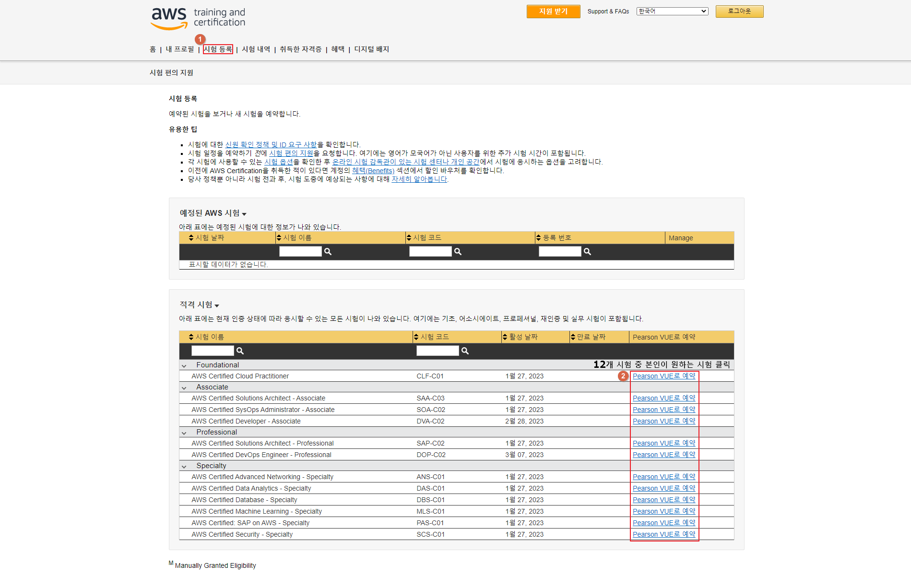This screenshot has height=588, width=911.
Task: Book Advanced Networking Specialty via Pearson VUE
Action: [x=664, y=477]
